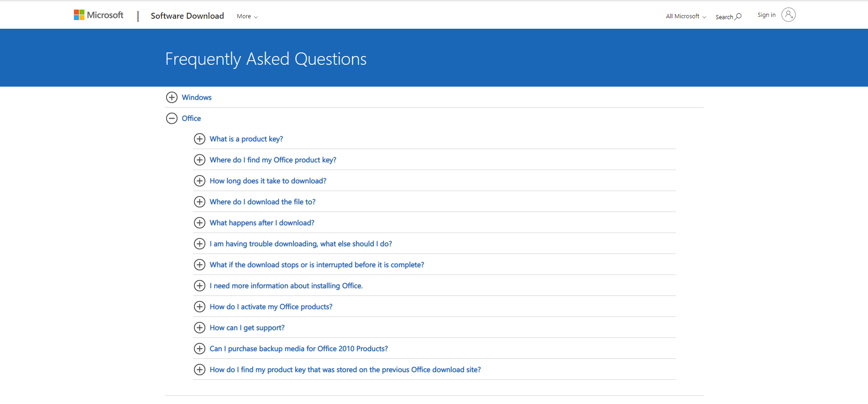Expand plus icon for interrupted download question
Image resolution: width=868 pixels, height=404 pixels.
[x=199, y=265]
